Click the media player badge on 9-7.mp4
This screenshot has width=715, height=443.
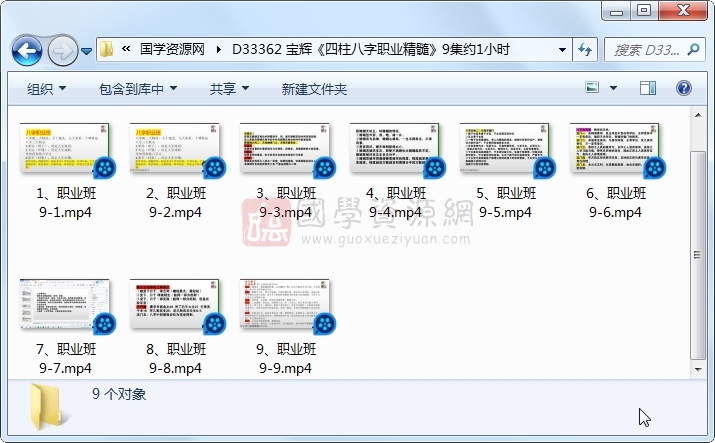[x=104, y=324]
